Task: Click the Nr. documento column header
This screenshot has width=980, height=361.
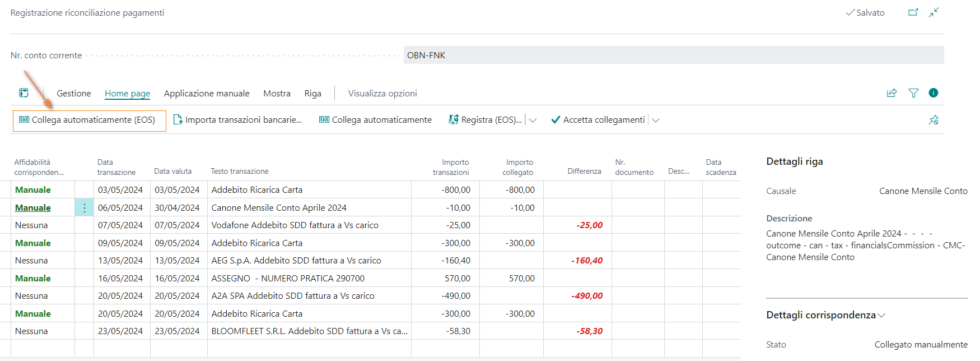Action: pos(634,167)
